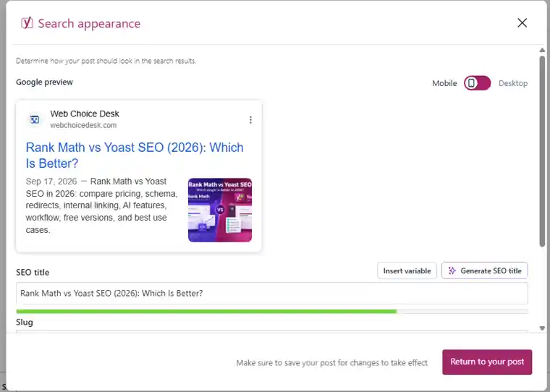Screen dimensions: 550x392
Task: Click Return to your post button
Action: 487,362
